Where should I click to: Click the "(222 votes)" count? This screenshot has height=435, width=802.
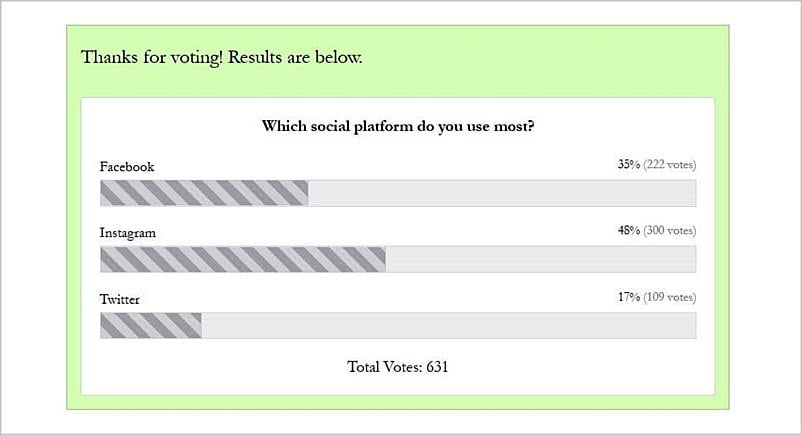coord(669,165)
